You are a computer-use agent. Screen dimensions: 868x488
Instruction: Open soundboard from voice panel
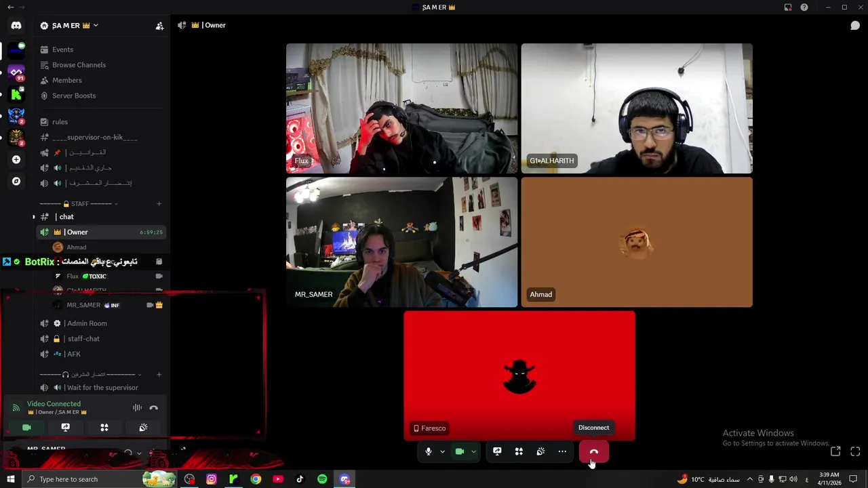click(143, 428)
